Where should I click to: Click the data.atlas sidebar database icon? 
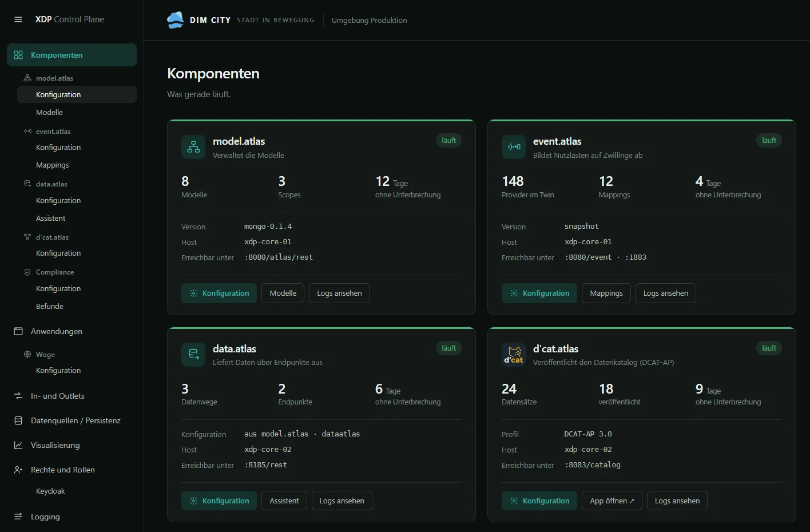pyautogui.click(x=27, y=184)
